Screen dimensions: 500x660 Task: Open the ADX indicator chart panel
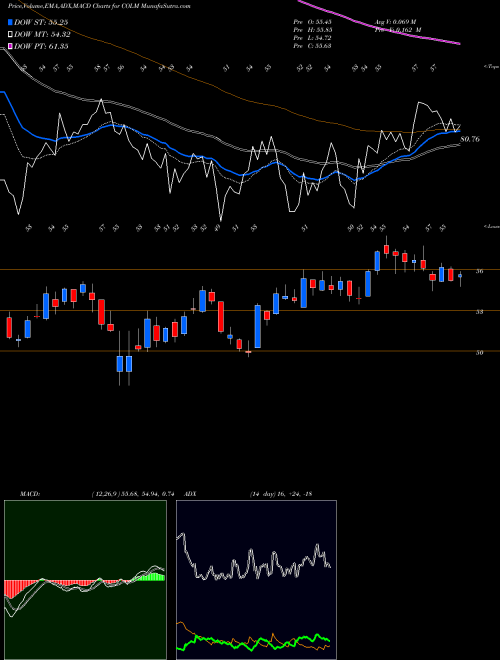click(256, 580)
